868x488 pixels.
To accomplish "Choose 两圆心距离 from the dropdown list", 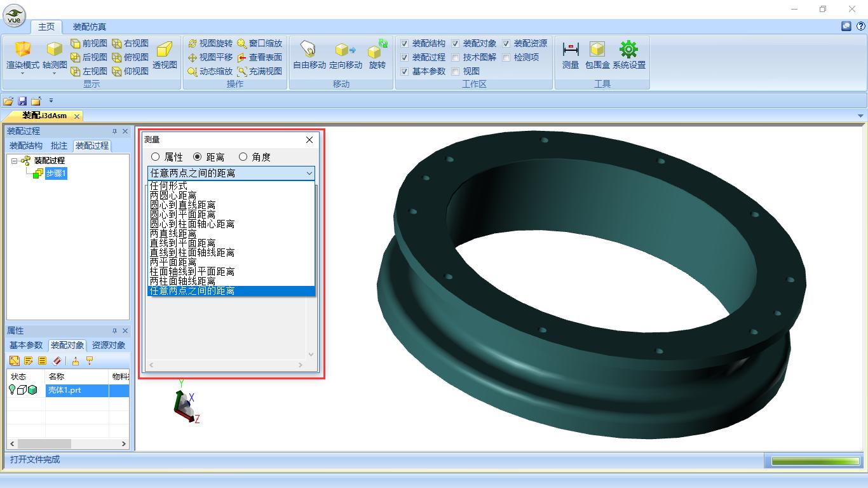I will (x=173, y=196).
